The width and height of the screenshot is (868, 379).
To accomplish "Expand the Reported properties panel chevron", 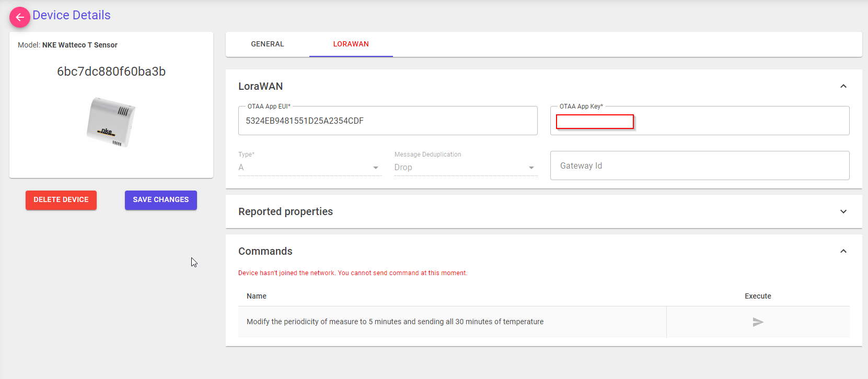I will [843, 211].
